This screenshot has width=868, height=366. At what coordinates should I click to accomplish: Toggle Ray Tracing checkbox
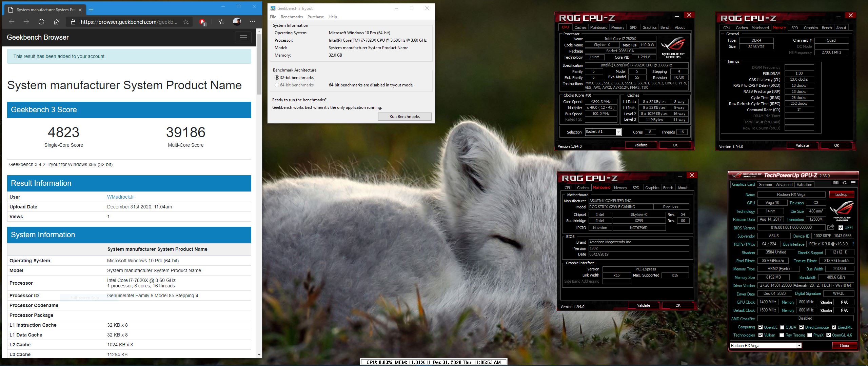click(x=782, y=335)
